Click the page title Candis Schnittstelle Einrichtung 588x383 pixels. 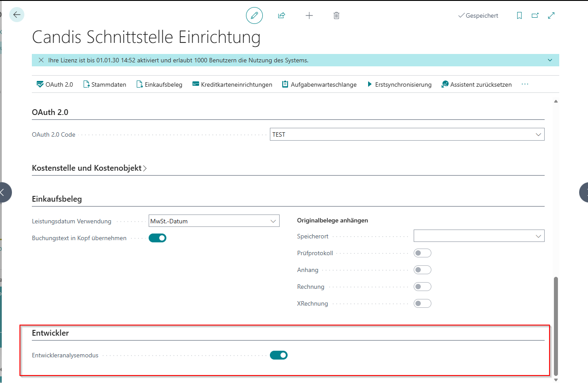pyautogui.click(x=146, y=37)
